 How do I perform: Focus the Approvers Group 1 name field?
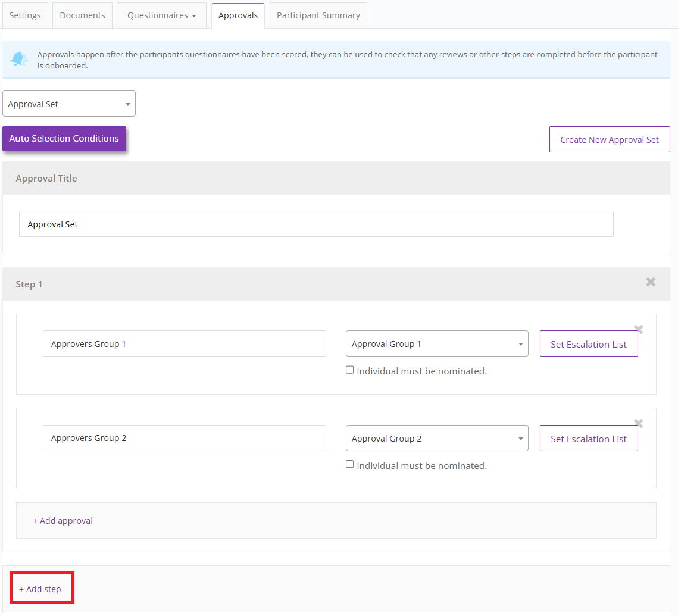pos(184,343)
